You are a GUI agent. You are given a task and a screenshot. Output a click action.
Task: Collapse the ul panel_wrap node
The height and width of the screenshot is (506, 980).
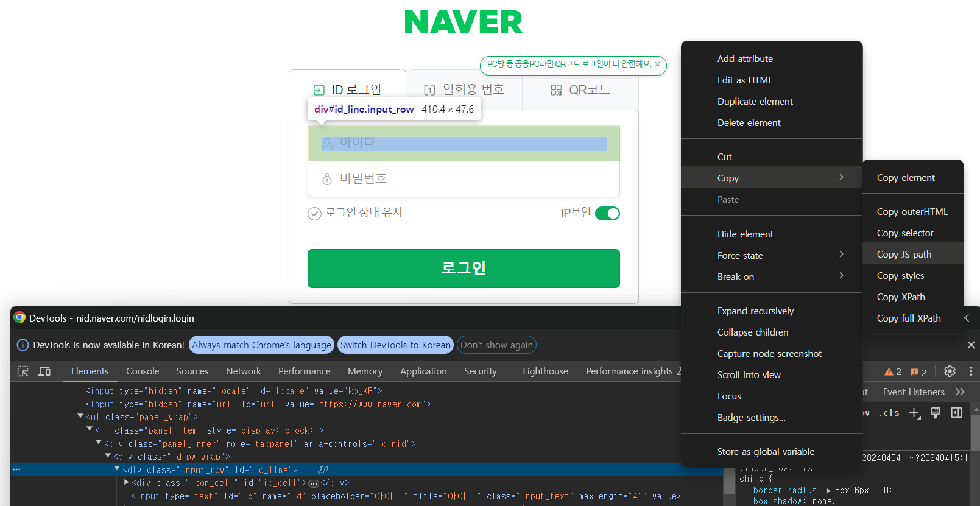(x=80, y=416)
